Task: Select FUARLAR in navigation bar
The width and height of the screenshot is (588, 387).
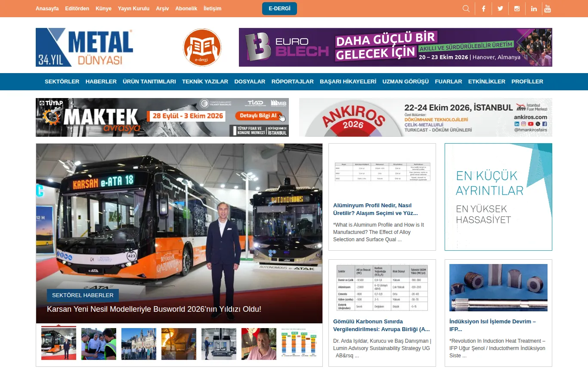Action: tap(448, 82)
